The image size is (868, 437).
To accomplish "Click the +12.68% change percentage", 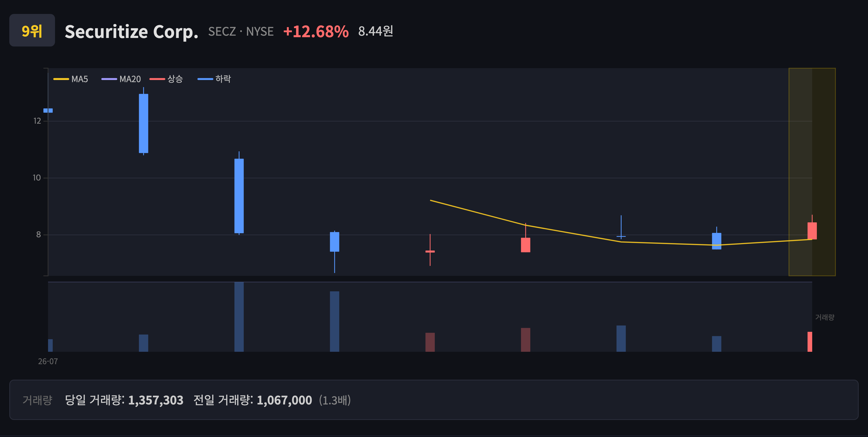I will [316, 31].
